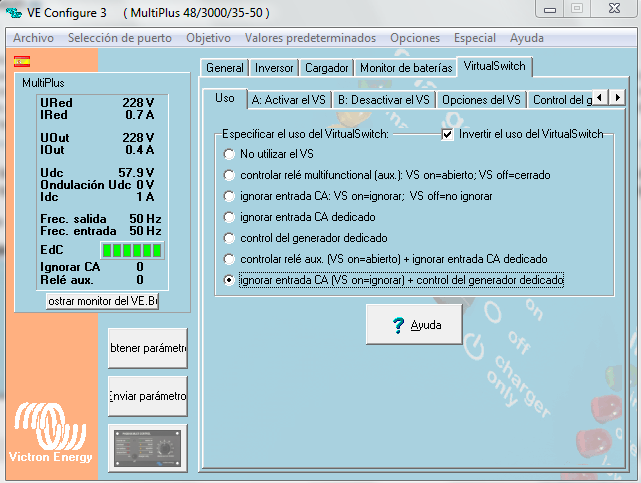
Task: Maximize the VE Configure 3 window
Action: [x=577, y=9]
